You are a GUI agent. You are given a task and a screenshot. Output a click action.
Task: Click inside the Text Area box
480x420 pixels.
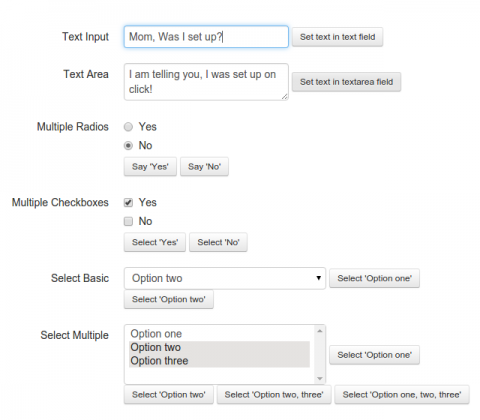point(206,82)
